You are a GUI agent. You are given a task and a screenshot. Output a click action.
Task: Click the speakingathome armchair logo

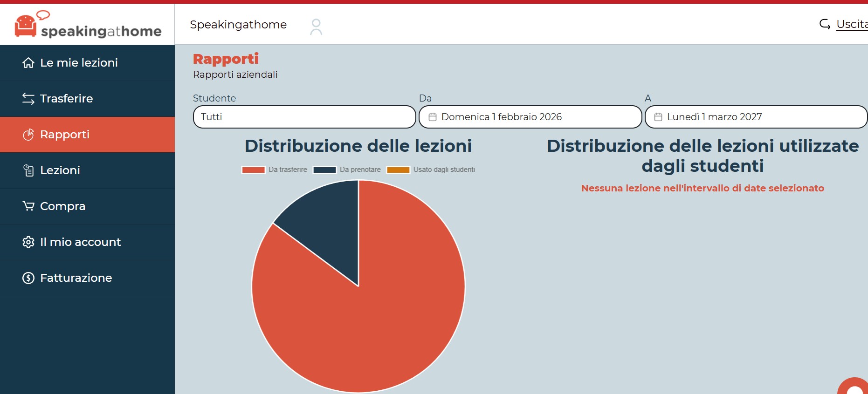coord(88,24)
